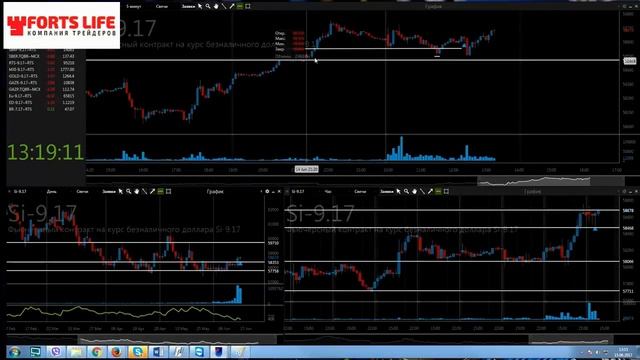
Task: Toggle the green indicator button in the 5-minute chart
Action: point(240,7)
